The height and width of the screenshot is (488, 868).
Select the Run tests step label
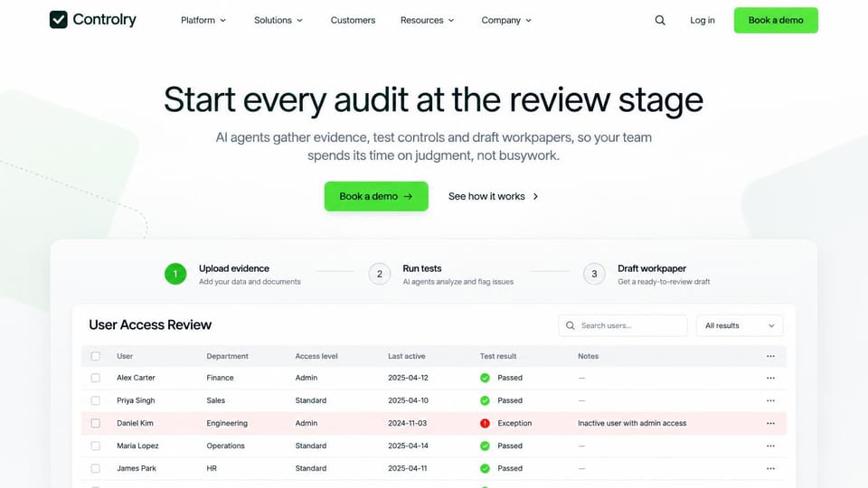click(422, 268)
